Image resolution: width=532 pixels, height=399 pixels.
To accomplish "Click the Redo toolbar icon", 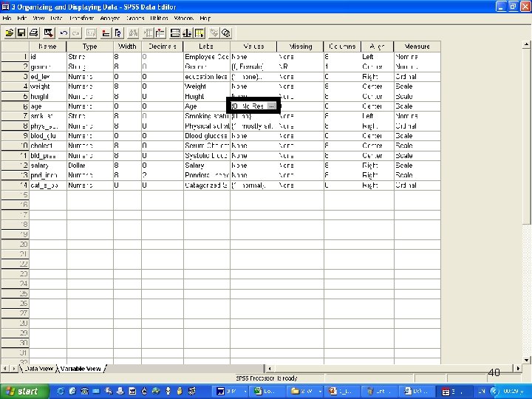I will (x=76, y=33).
